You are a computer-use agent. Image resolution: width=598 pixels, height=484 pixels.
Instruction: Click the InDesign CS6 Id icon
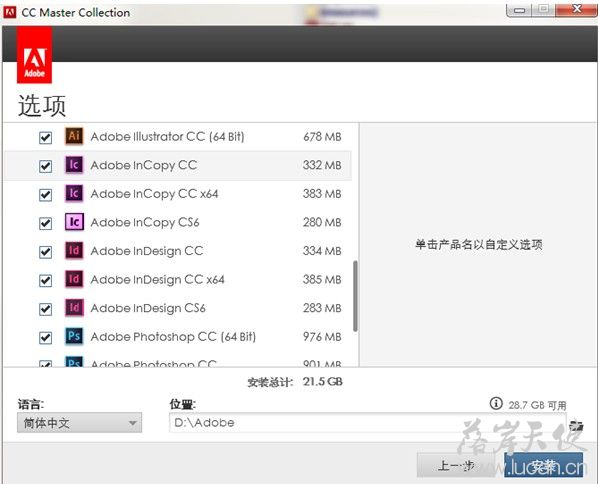coord(74,308)
